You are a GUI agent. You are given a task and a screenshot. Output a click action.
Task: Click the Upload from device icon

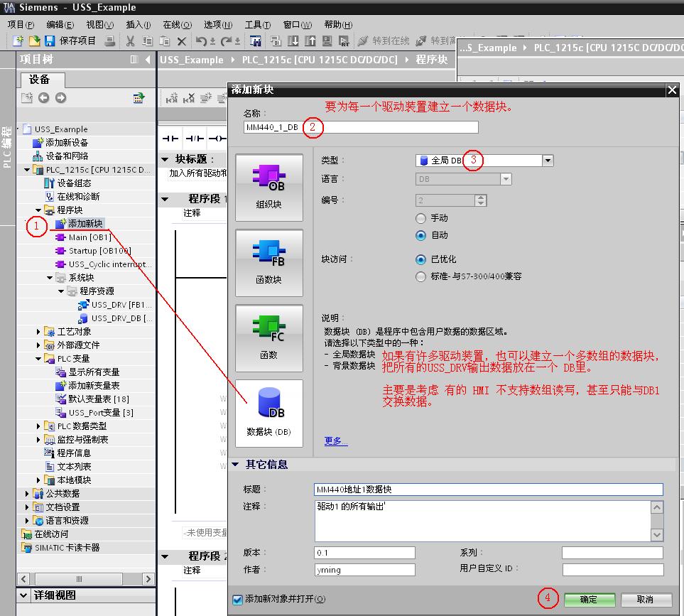point(310,41)
